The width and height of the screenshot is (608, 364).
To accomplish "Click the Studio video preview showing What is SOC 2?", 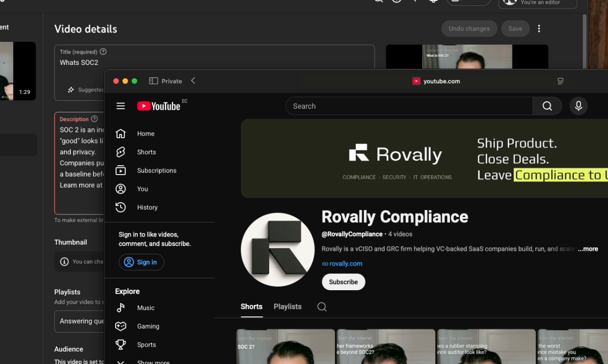I will [x=467, y=57].
